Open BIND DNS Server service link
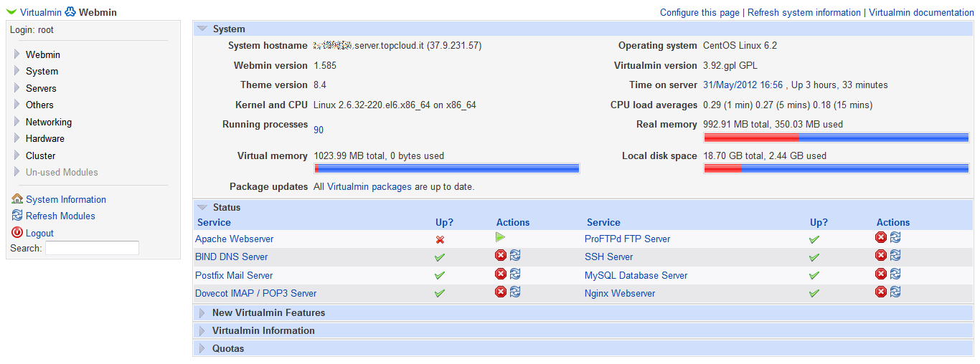The width and height of the screenshot is (980, 364). 231,257
